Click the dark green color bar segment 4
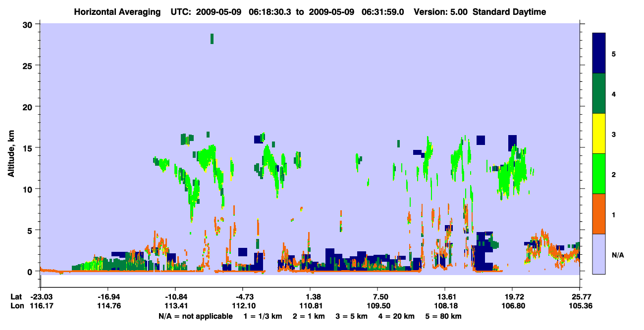Image resolution: width=644 pixels, height=330 pixels. point(599,94)
